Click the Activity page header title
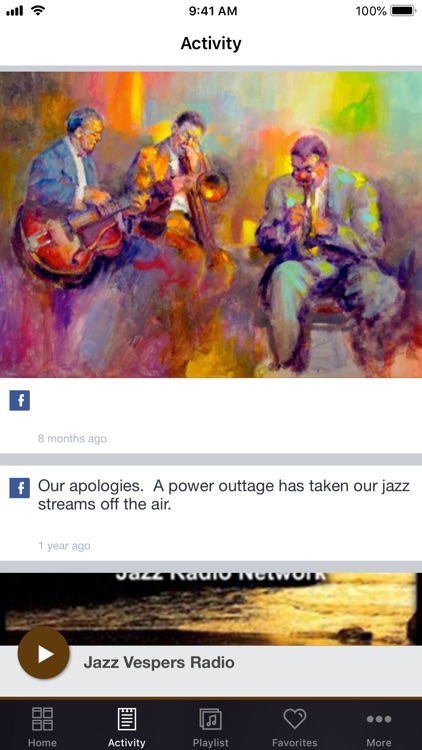 (x=211, y=44)
